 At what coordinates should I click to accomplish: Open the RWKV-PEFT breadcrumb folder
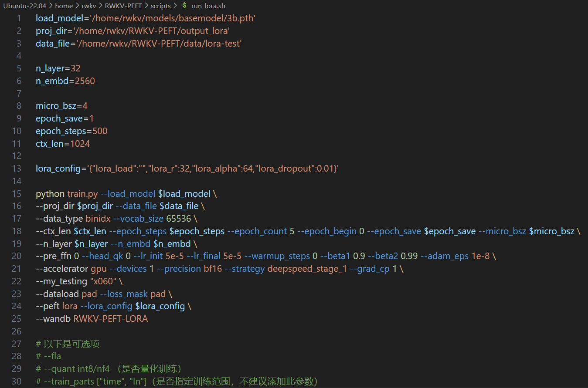tap(123, 6)
